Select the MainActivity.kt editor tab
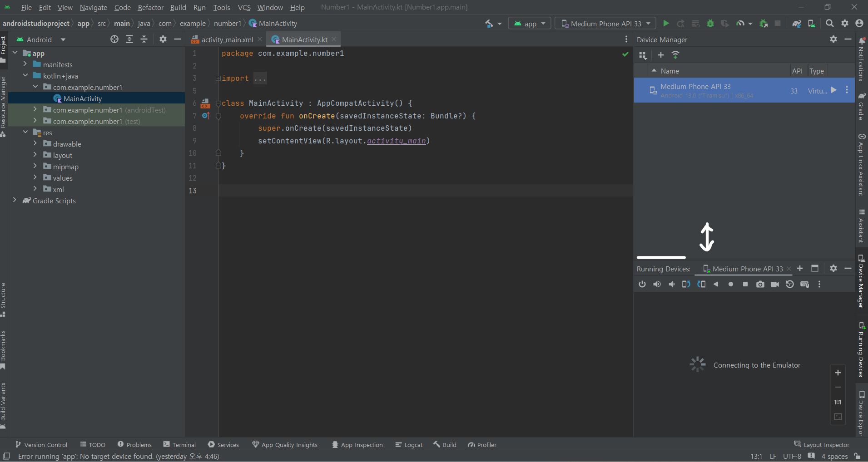 tap(303, 39)
